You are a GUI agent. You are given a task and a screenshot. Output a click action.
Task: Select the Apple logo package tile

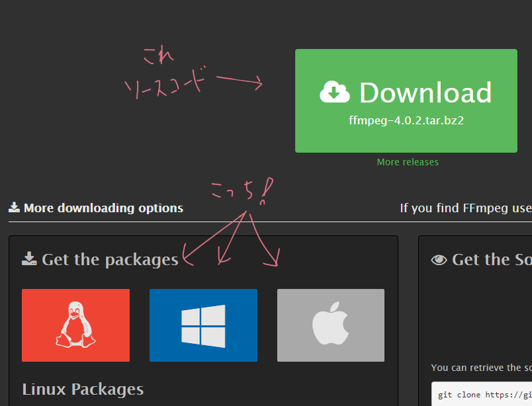pyautogui.click(x=331, y=325)
